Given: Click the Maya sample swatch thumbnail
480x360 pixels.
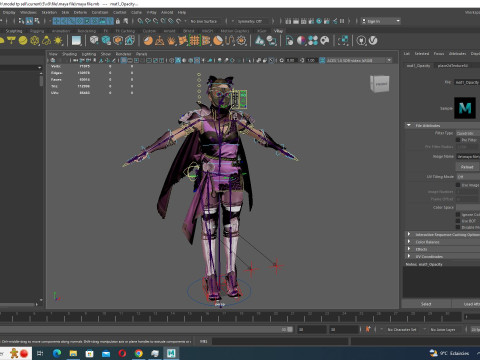Looking at the screenshot, I should pos(465,108).
